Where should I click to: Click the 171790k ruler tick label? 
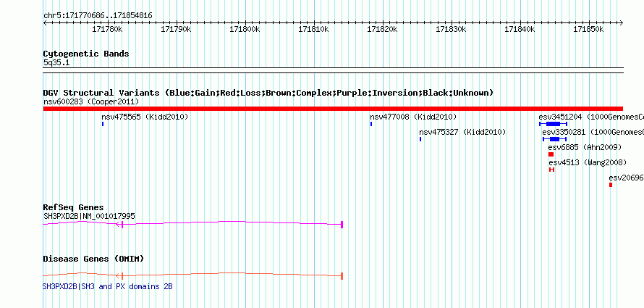177,30
